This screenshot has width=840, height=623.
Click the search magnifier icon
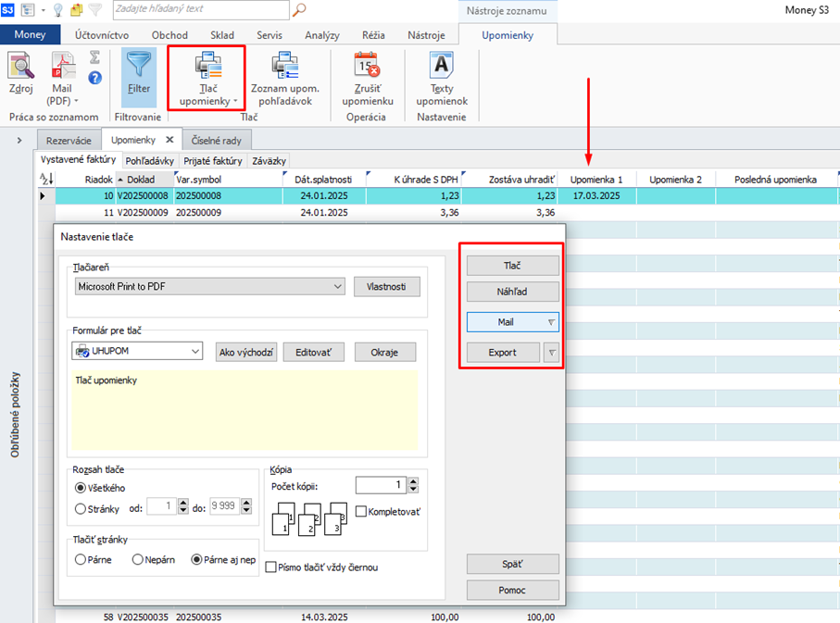pyautogui.click(x=299, y=10)
